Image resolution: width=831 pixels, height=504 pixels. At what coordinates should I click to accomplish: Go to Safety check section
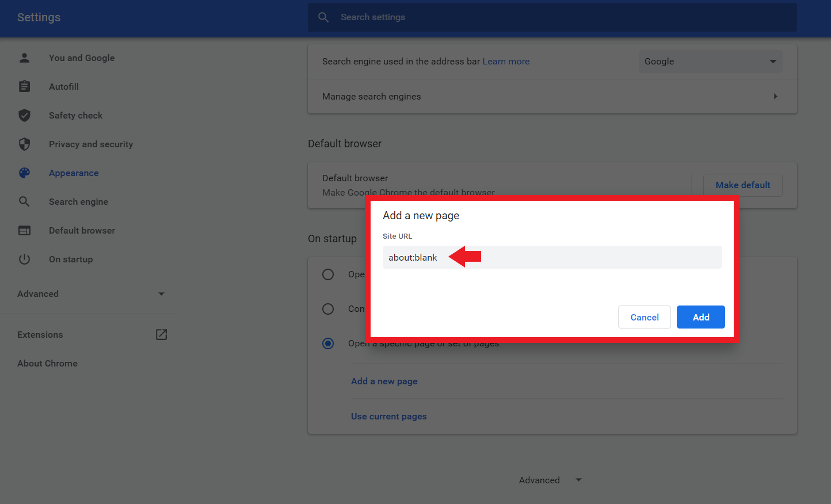point(75,115)
